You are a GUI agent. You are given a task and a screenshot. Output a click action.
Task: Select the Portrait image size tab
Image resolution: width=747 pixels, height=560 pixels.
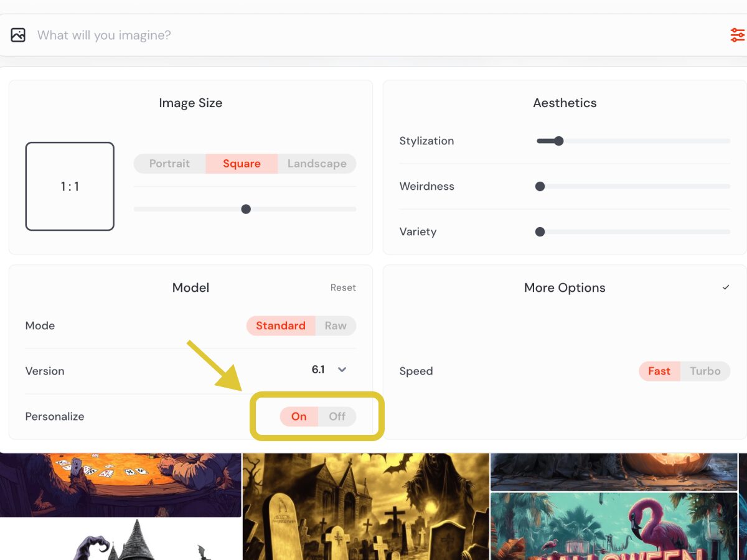click(169, 164)
